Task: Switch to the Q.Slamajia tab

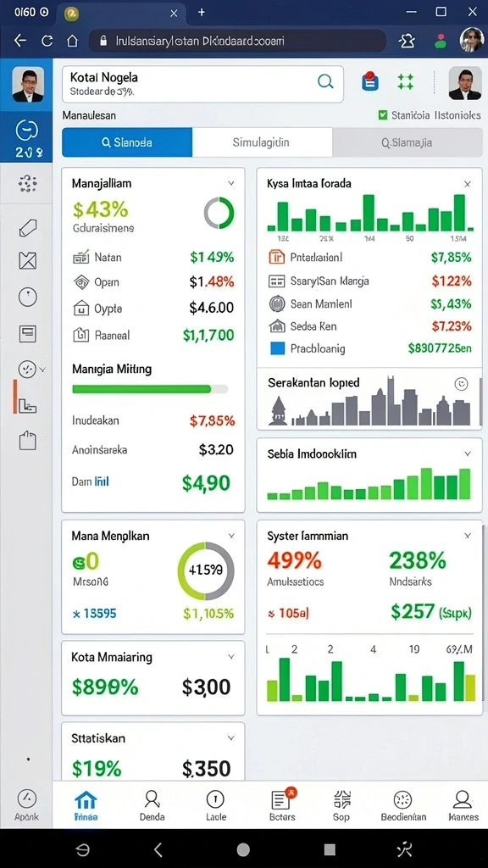Action: click(x=408, y=142)
